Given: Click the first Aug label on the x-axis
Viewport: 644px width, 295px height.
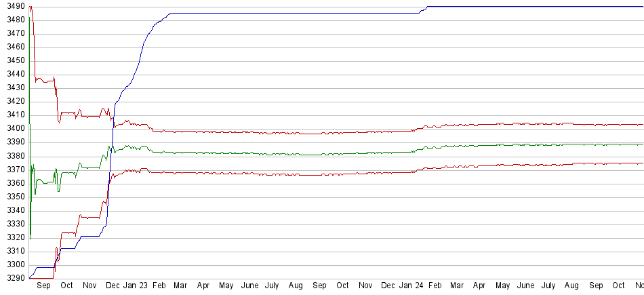Looking at the screenshot, I should [295, 286].
